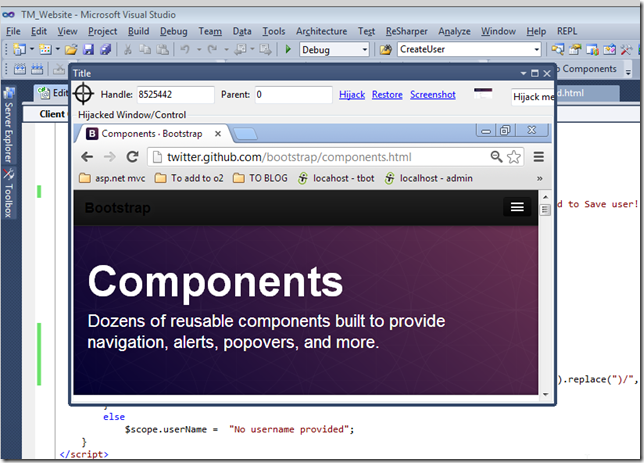Reload the page in the Chrome browser
The image size is (644, 463).
(132, 157)
